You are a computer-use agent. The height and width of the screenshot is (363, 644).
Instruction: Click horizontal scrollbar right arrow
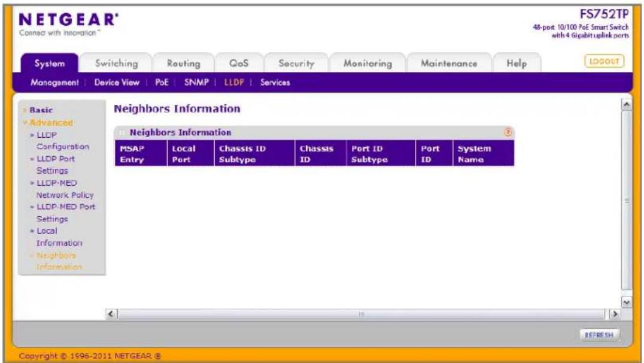coord(615,314)
